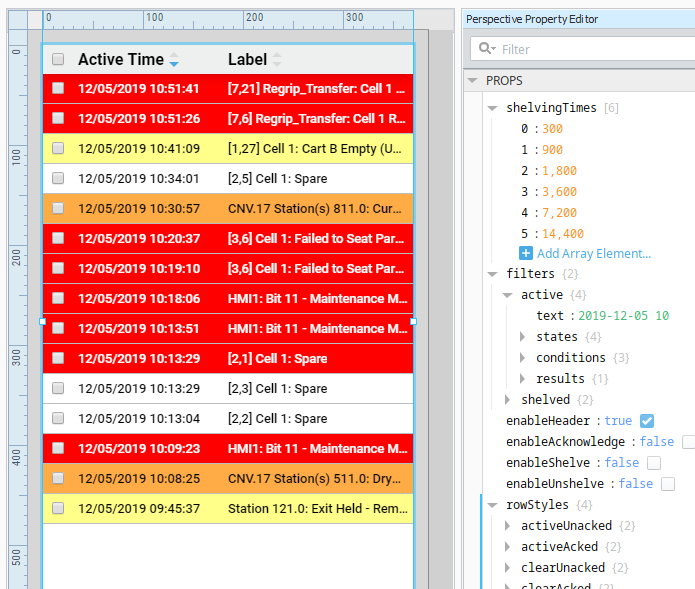The height and width of the screenshot is (589, 695).
Task: Check the row for 12/05/2019 10:08:25
Action: pyautogui.click(x=58, y=478)
